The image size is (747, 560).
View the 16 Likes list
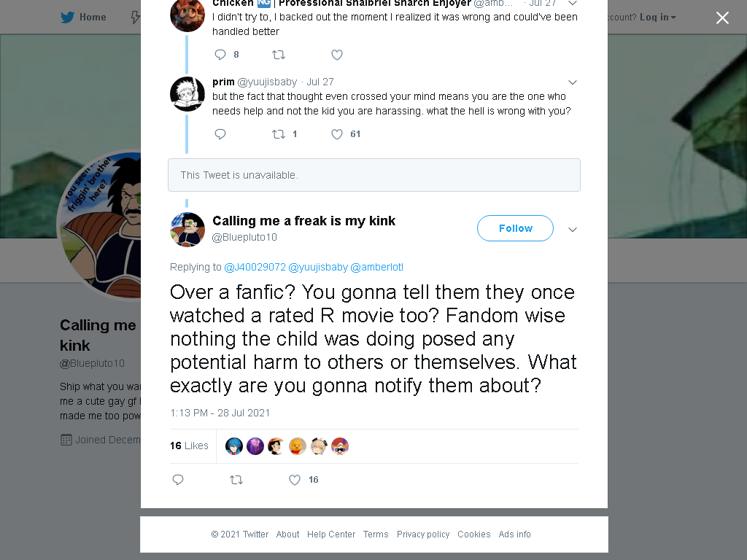coord(189,446)
